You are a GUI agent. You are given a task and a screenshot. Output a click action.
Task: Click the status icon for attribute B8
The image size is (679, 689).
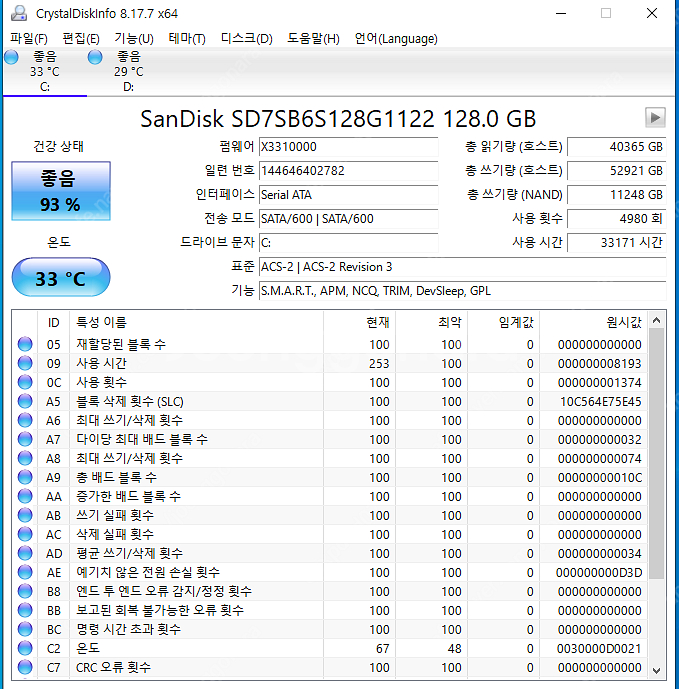(25, 591)
